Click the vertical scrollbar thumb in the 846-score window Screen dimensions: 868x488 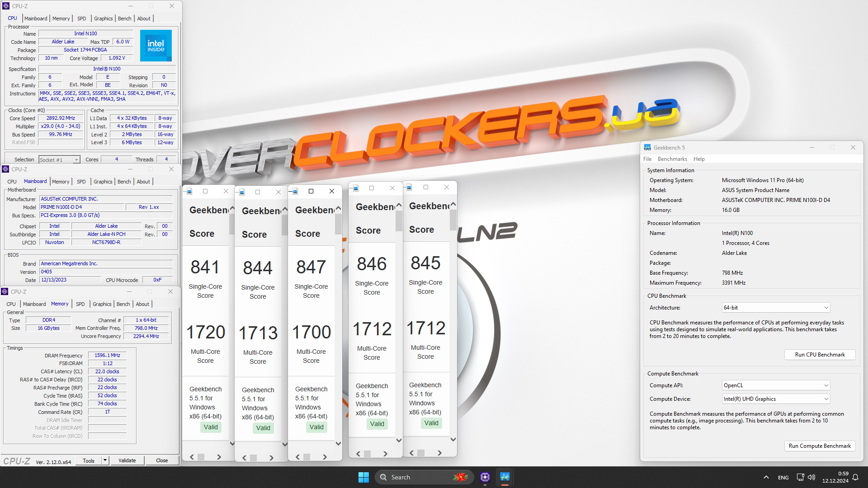399,221
